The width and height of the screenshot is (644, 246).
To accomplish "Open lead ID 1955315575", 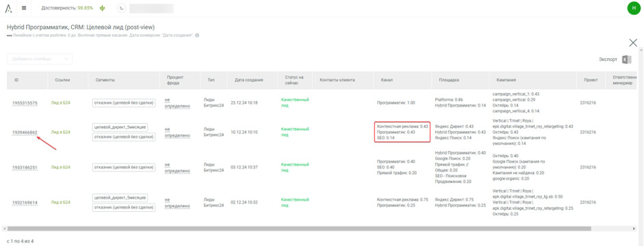I will coord(25,103).
